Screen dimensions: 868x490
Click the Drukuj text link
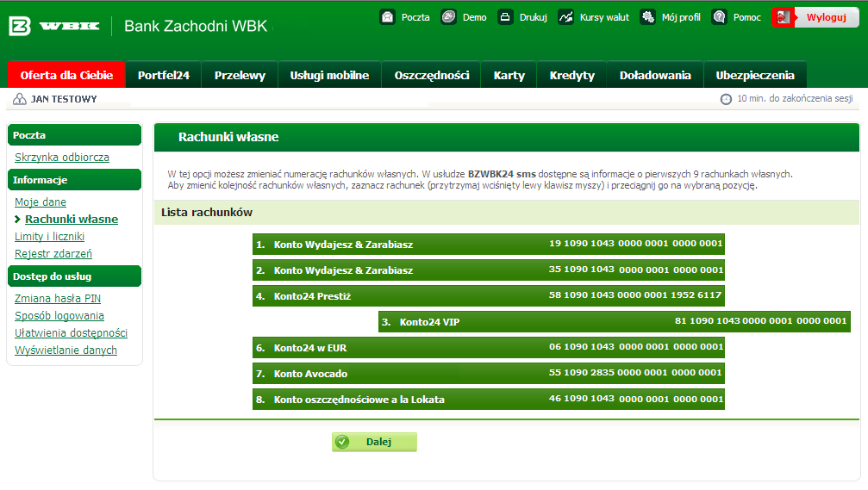coord(533,18)
